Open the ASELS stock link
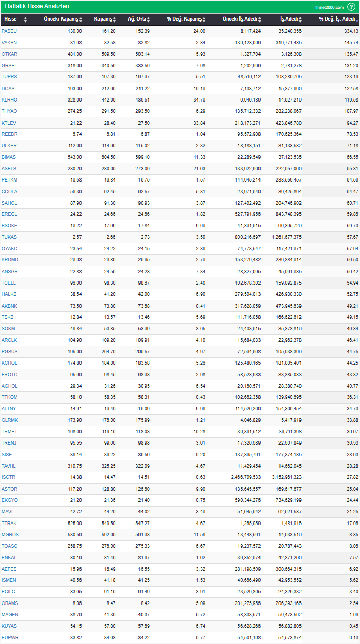This screenshot has width=360, height=644. [9, 168]
